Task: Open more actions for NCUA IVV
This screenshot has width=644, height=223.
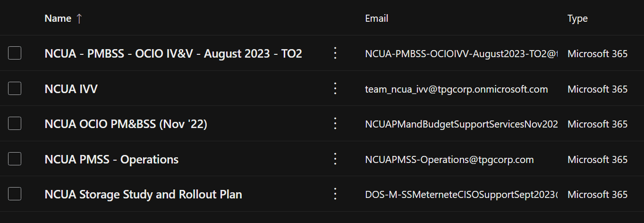Action: point(335,88)
